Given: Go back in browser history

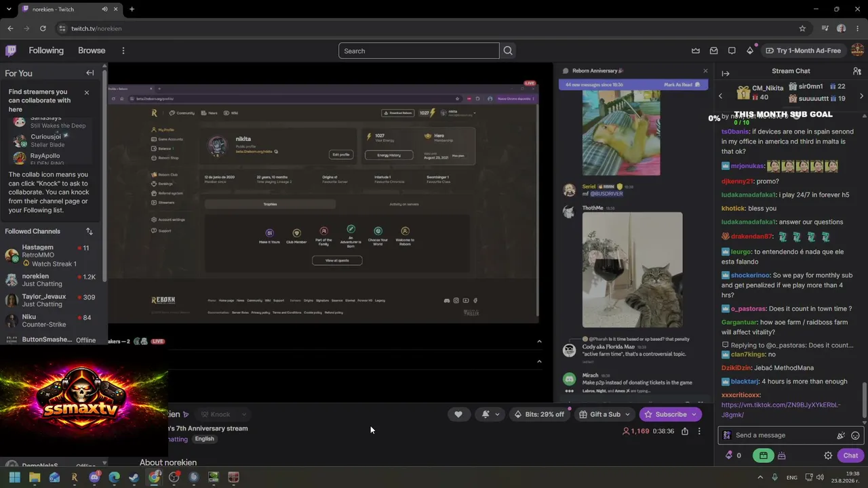Looking at the screenshot, I should pyautogui.click(x=10, y=28).
